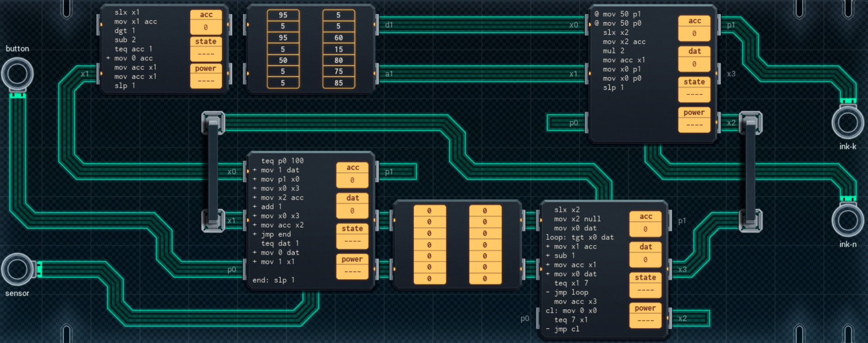Click the memory cell showing 50
Screen dimensions: 868x343
tap(283, 60)
